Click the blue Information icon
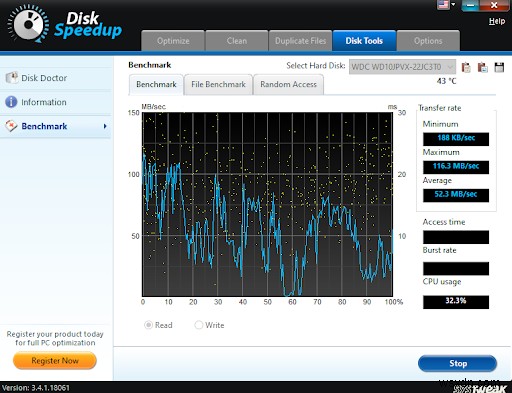This screenshot has width=512, height=393. 11,102
